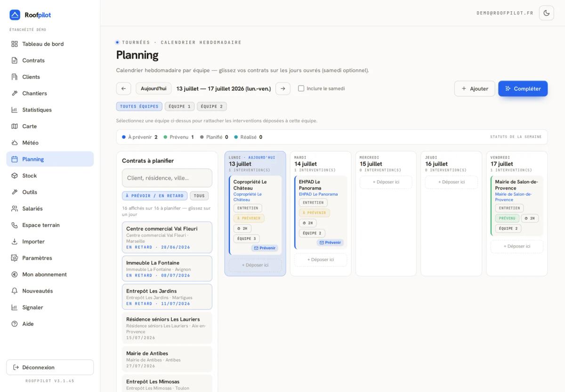Click the Espace terrain phone icon
The image size is (565, 392).
pos(15,225)
